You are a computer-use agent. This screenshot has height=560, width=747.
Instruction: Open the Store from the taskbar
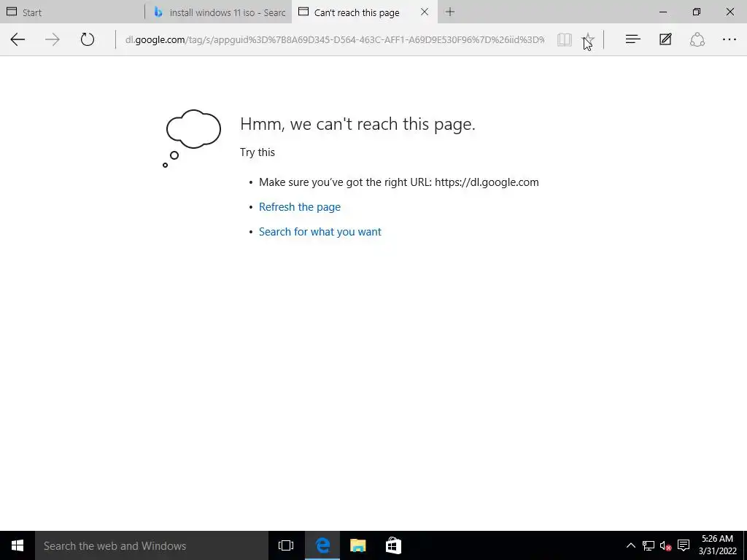[x=393, y=545]
